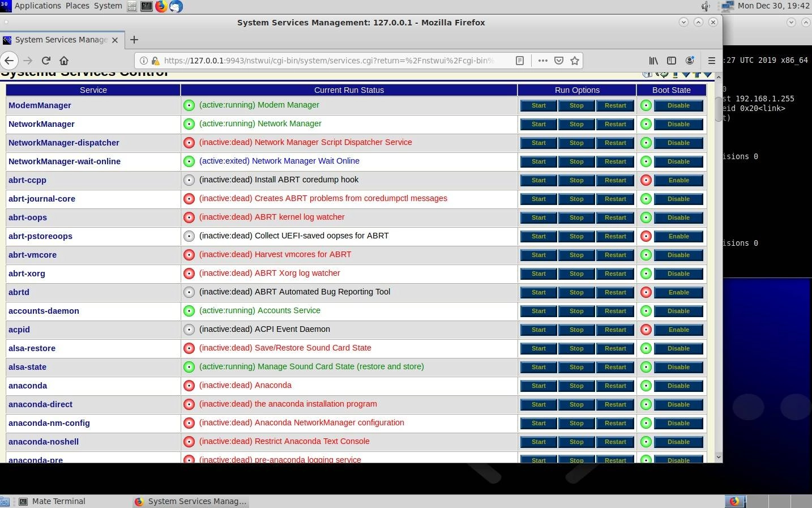This screenshot has width=812, height=508.
Task: Click the Boot State column header
Action: pos(672,90)
